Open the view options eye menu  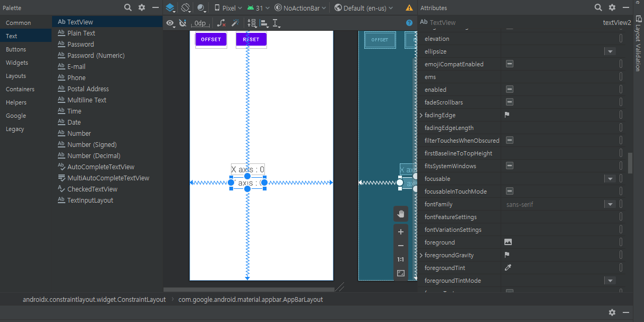coord(170,23)
